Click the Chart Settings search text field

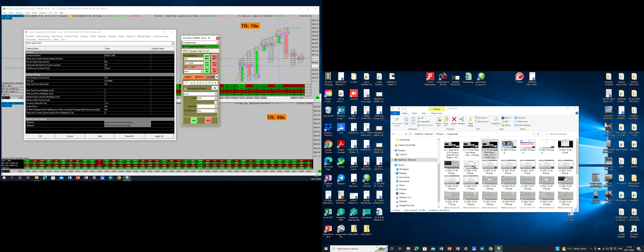click(x=98, y=43)
